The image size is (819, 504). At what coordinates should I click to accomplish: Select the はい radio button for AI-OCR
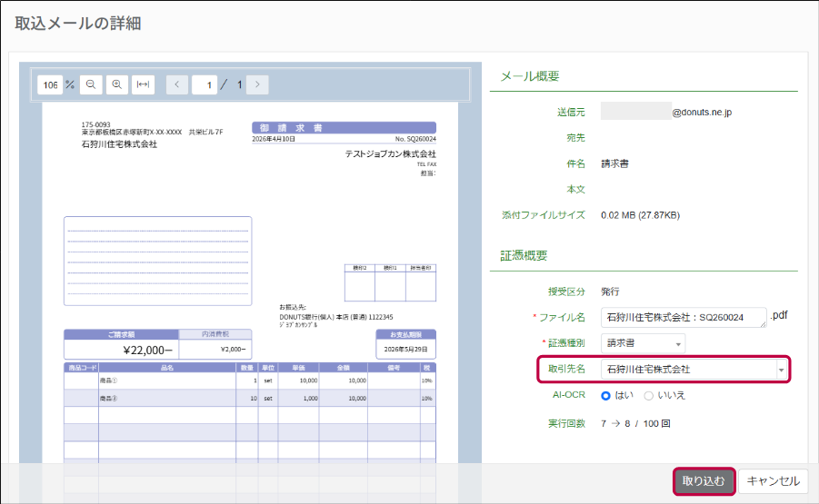click(606, 395)
